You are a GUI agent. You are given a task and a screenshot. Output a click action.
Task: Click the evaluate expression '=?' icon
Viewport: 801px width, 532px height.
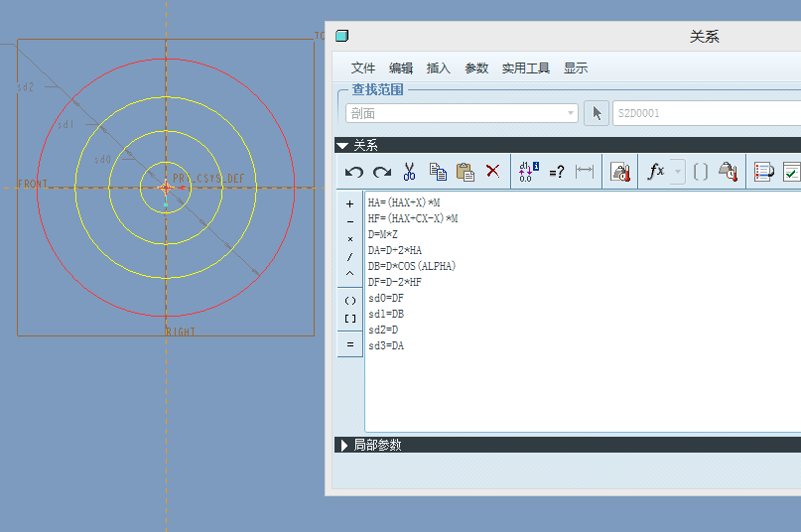click(557, 172)
